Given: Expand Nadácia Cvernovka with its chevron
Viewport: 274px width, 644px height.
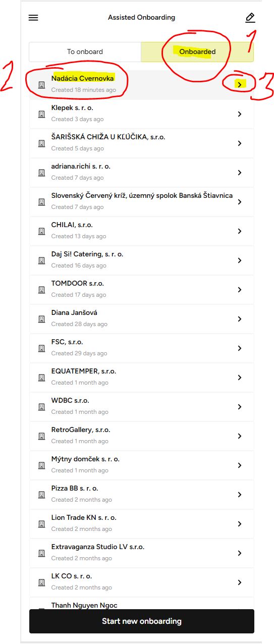Looking at the screenshot, I should click(240, 85).
